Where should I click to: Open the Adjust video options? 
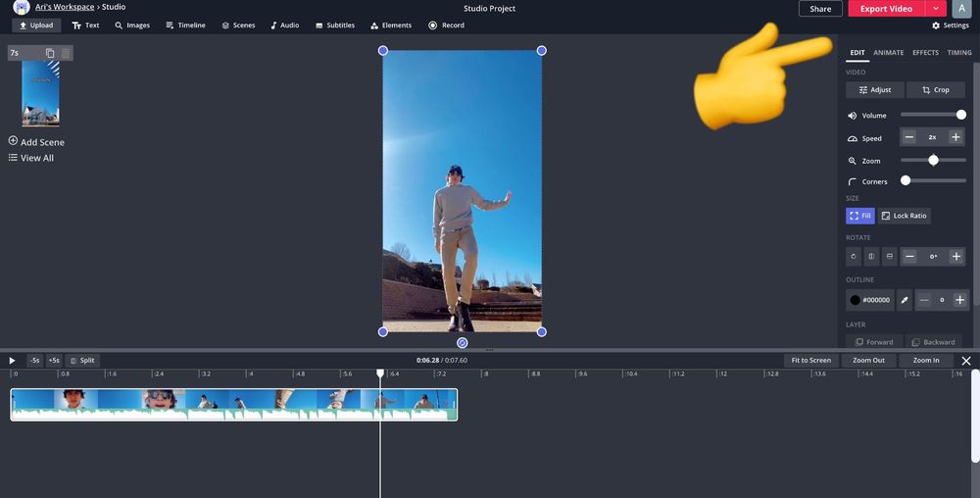pyautogui.click(x=874, y=90)
